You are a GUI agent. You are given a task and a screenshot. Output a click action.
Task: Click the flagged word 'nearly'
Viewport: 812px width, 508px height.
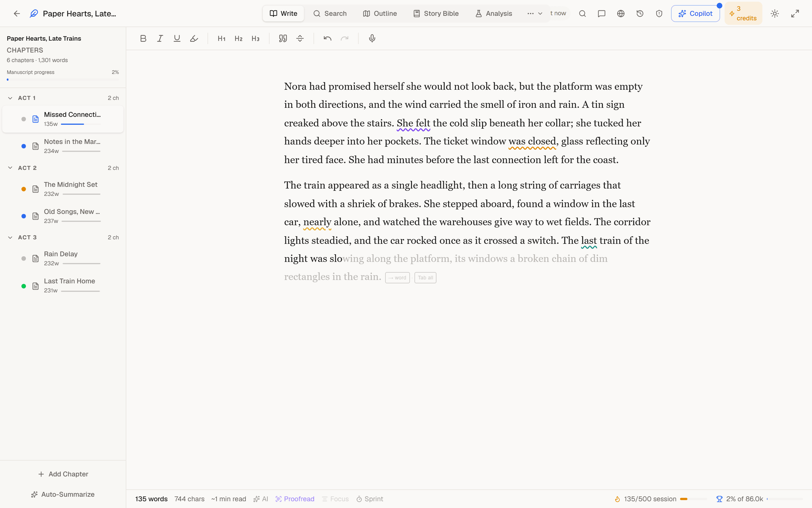tap(317, 222)
